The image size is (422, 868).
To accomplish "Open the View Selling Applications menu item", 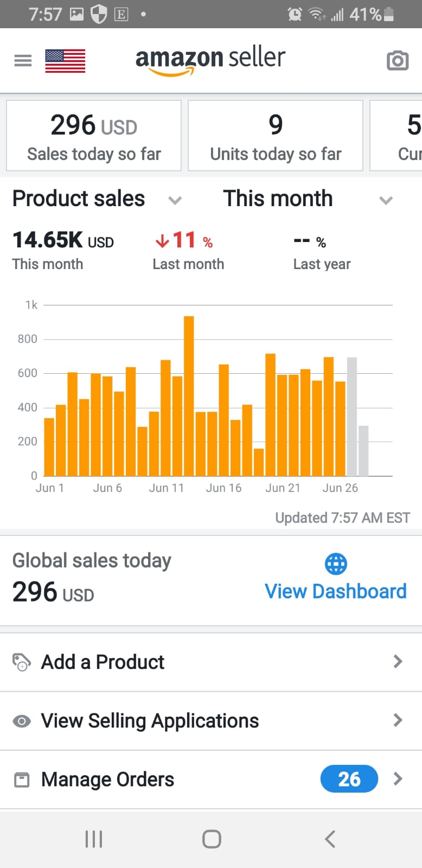I will point(150,721).
